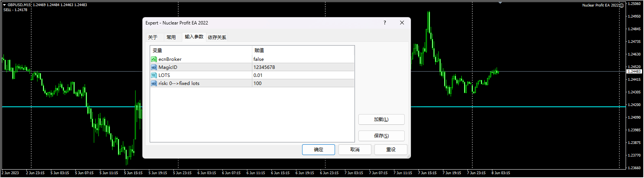Select the risk: 0-->fixed lots row
Image resolution: width=644 pixels, height=178 pixels.
pyautogui.click(x=252, y=83)
